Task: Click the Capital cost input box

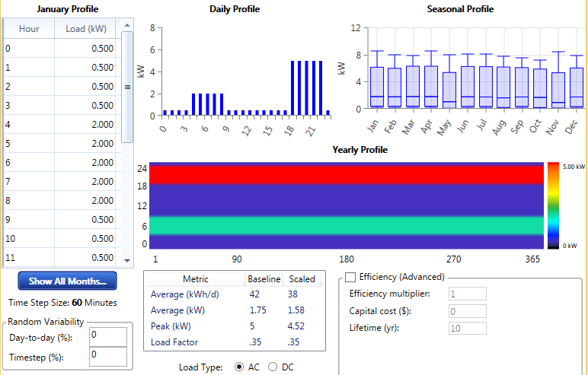Action: coord(467,311)
